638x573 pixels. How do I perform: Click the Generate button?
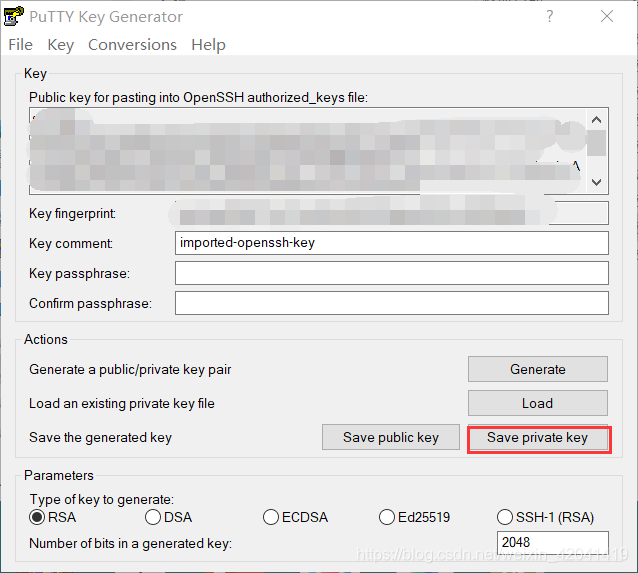click(x=537, y=369)
